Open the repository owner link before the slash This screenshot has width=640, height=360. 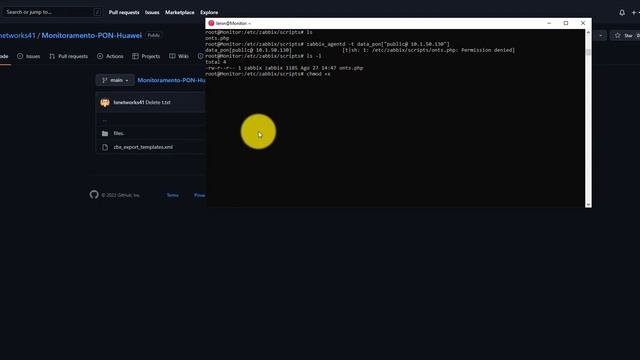pyautogui.click(x=18, y=36)
